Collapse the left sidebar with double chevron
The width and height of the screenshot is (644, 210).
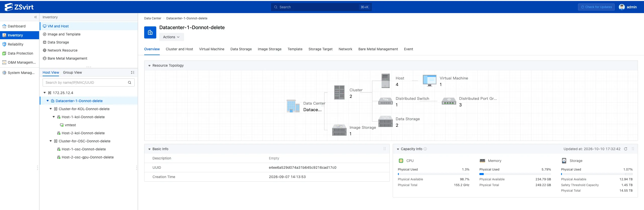[36, 17]
